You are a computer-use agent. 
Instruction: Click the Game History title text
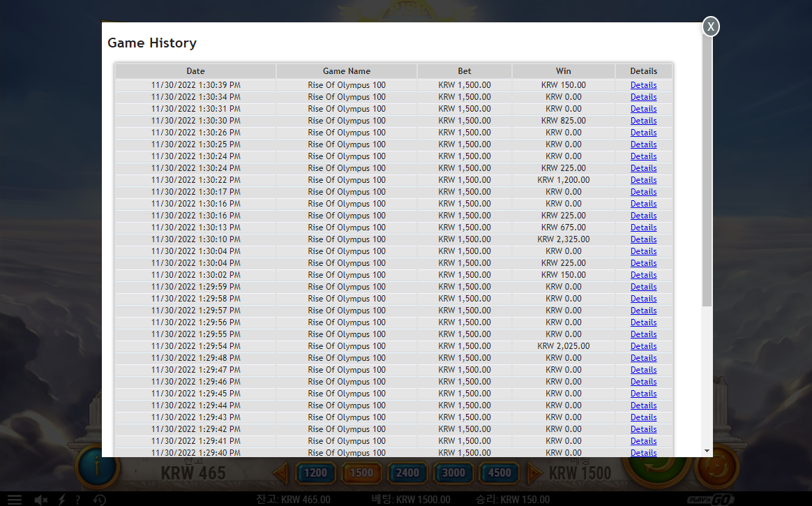(152, 43)
